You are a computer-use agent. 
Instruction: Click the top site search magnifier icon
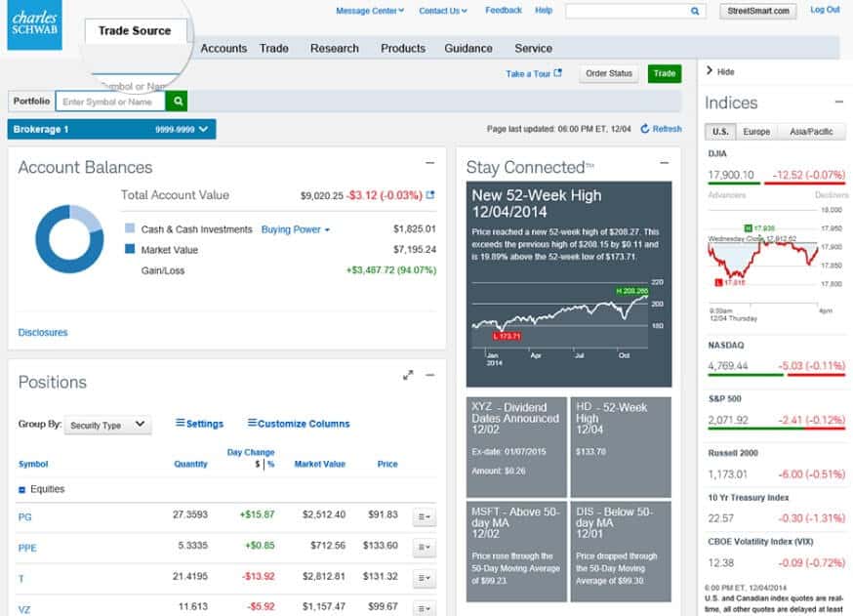[695, 11]
